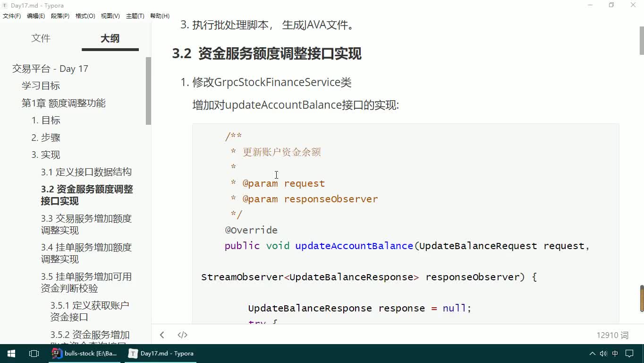Screen dimensions: 644x363
Task: Click the Typora app icon in title bar
Action: tap(5, 6)
